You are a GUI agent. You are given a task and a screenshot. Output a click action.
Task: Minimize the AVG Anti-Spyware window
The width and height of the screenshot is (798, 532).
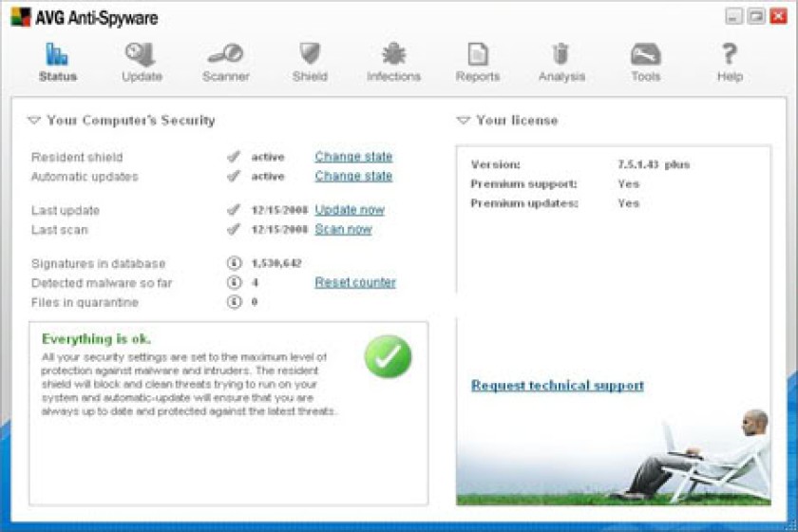coord(733,16)
